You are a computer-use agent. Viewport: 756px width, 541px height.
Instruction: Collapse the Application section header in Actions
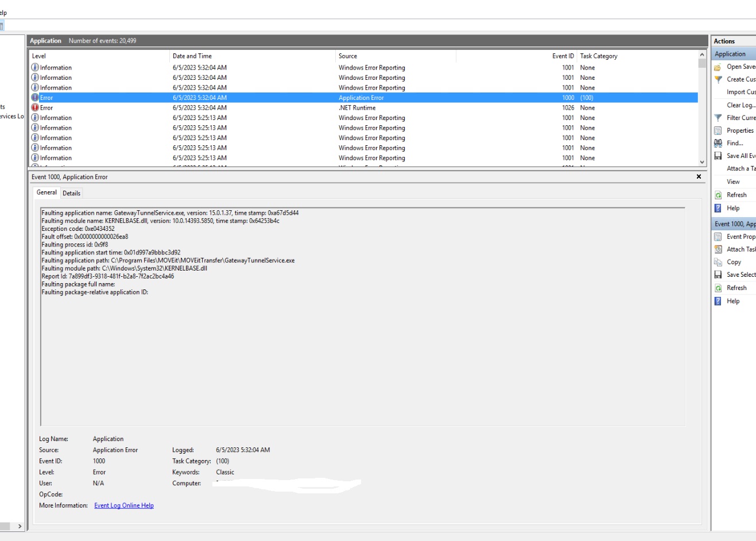(734, 54)
